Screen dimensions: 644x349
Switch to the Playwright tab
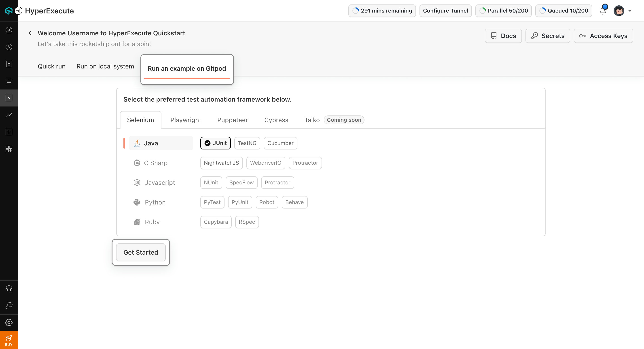click(186, 120)
